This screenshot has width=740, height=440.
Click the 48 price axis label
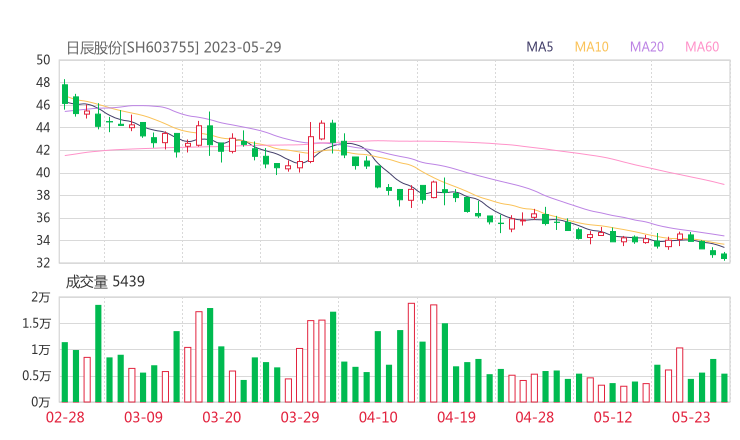pos(43,83)
